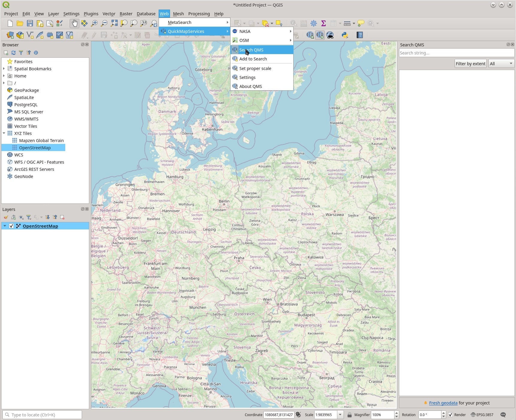Click the Statistical Summary sigma icon
Screen dimensions: 516x420
pos(324,23)
